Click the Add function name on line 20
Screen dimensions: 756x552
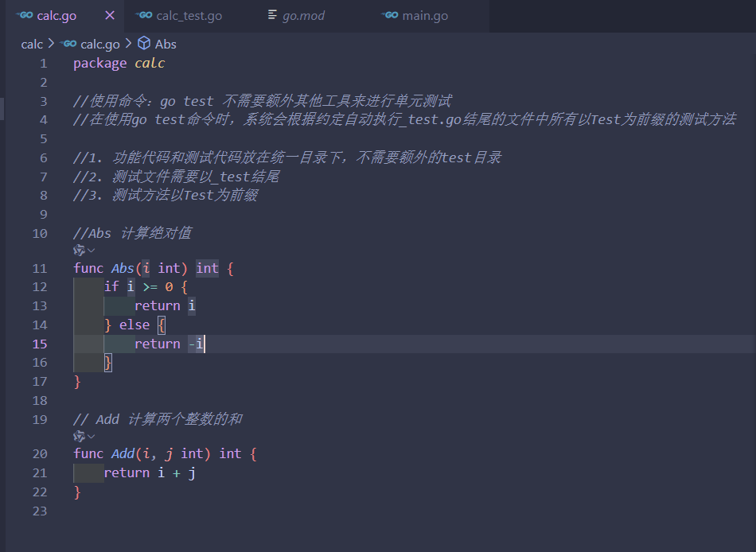pos(123,454)
